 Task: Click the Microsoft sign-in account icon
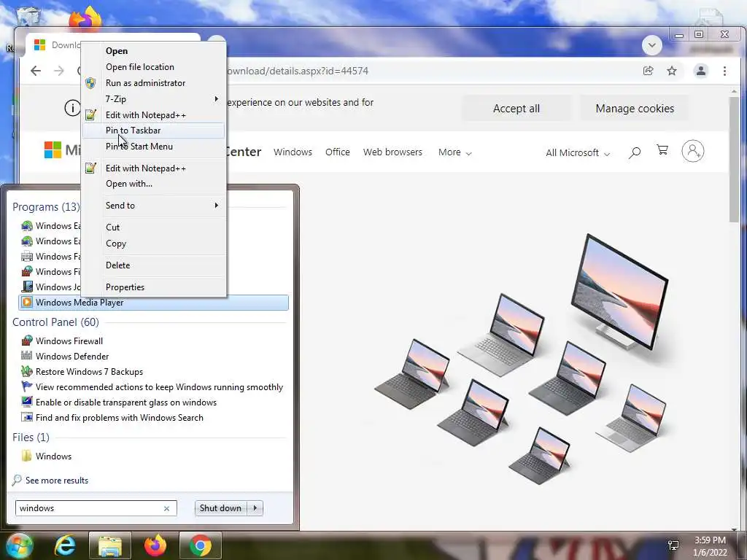(693, 151)
